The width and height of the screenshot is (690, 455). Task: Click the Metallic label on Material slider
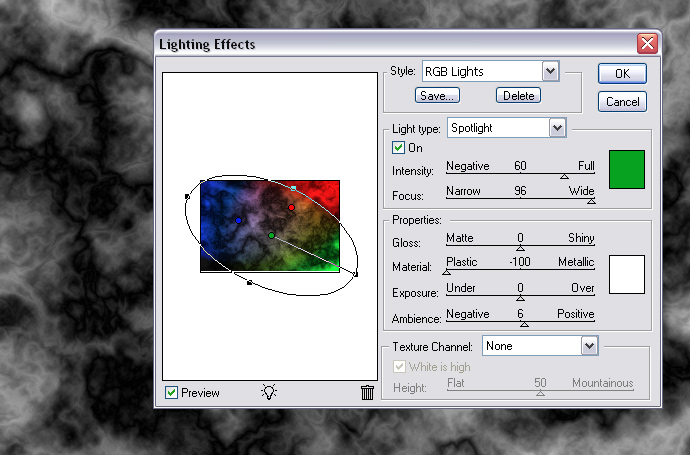[x=576, y=262]
